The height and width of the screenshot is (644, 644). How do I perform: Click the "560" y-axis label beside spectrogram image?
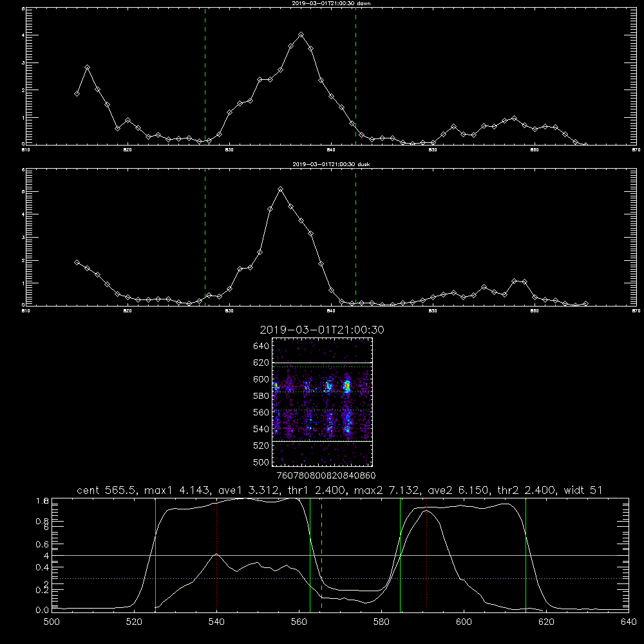(261, 412)
